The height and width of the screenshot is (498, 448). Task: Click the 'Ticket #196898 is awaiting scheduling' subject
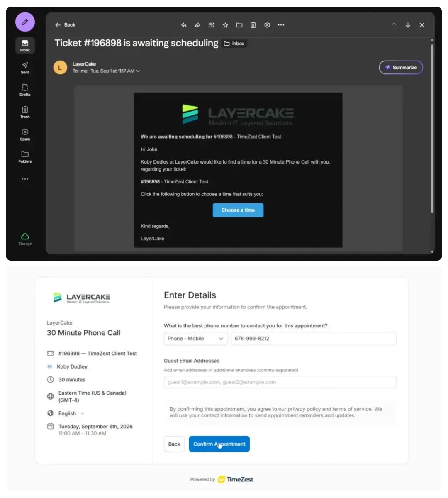click(136, 43)
